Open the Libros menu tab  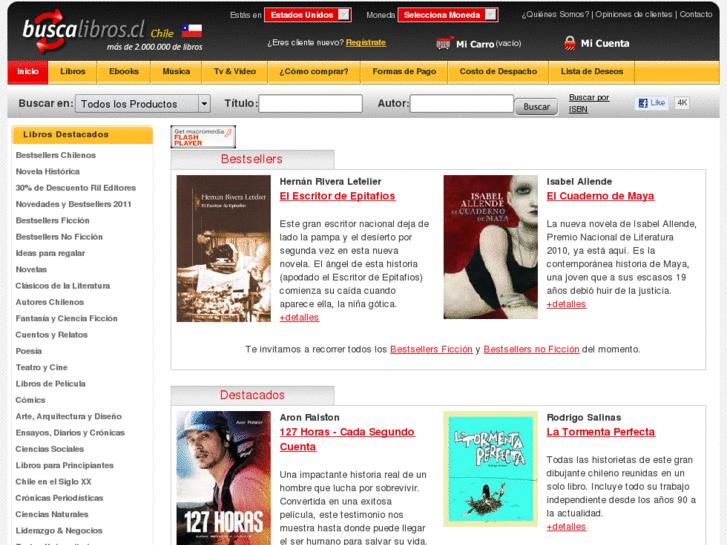(x=73, y=71)
